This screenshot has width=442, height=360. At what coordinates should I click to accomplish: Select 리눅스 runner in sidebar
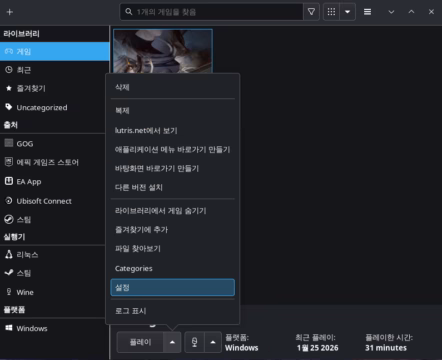coord(53,255)
